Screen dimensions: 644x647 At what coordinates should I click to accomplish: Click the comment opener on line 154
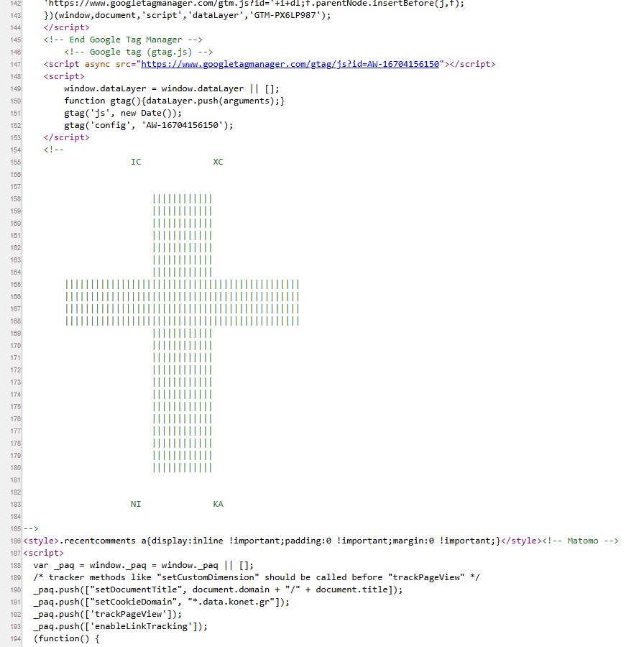tap(54, 150)
